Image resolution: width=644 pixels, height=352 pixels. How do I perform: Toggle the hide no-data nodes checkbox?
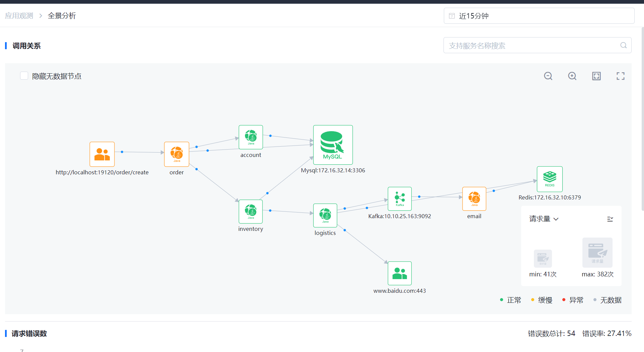tap(24, 76)
